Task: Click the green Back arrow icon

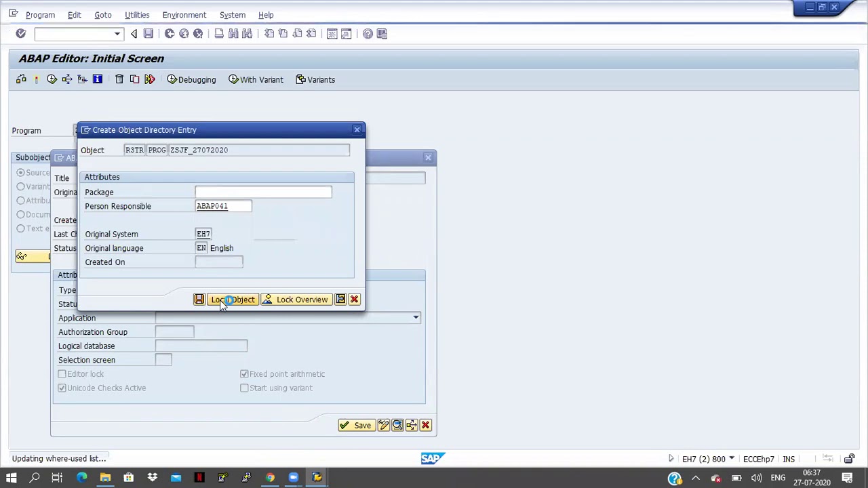Action: pyautogui.click(x=170, y=34)
